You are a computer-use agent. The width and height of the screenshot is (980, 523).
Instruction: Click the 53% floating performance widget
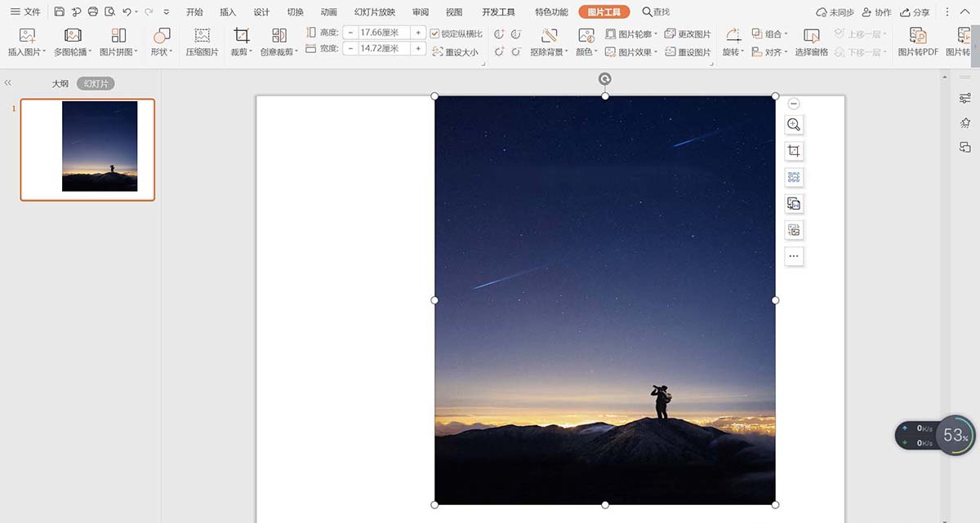pos(955,435)
